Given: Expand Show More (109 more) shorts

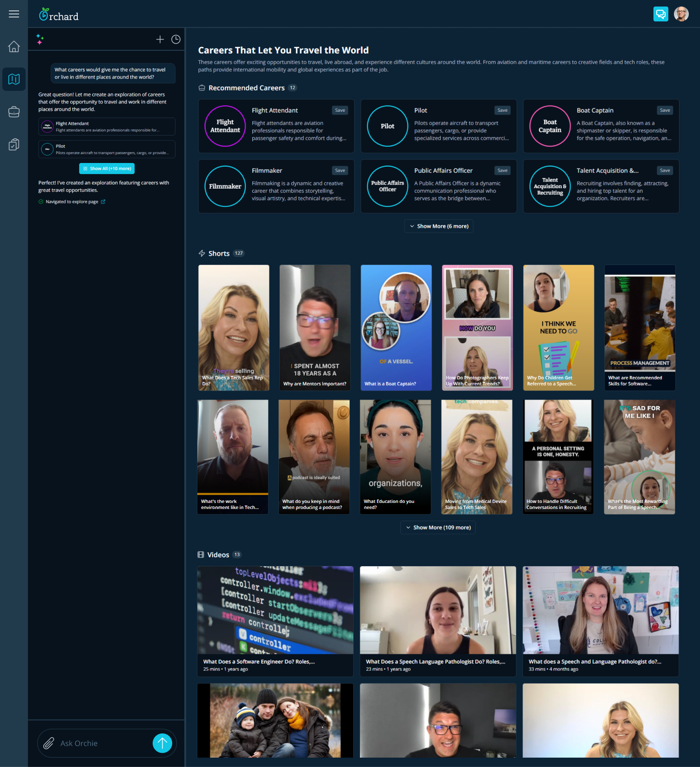Looking at the screenshot, I should pyautogui.click(x=438, y=528).
